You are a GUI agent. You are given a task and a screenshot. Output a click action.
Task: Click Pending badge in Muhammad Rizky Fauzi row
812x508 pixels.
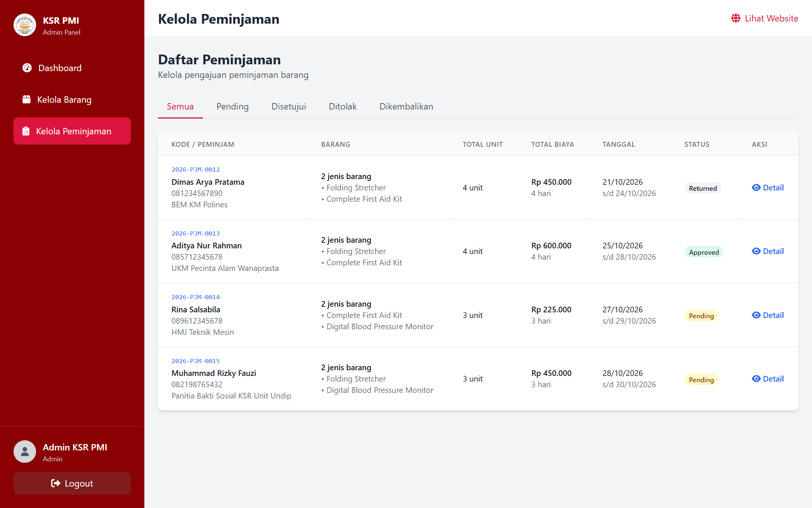pos(701,380)
